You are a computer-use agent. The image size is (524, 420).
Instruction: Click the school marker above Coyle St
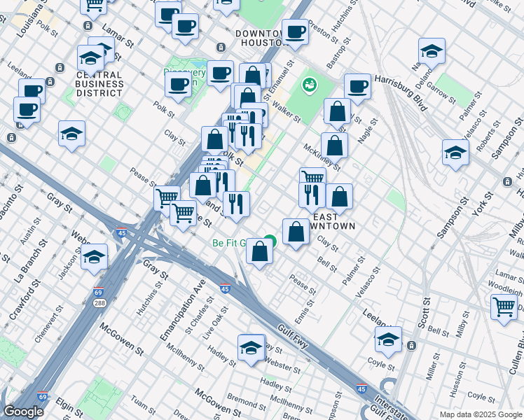pyautogui.click(x=388, y=342)
